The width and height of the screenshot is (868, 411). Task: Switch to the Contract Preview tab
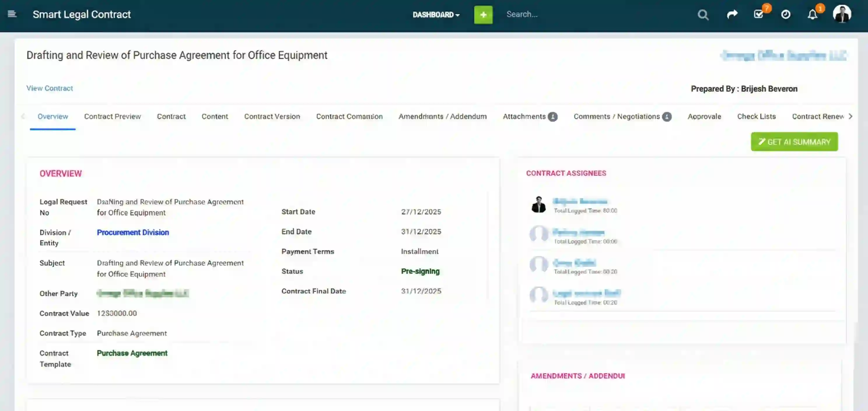112,116
